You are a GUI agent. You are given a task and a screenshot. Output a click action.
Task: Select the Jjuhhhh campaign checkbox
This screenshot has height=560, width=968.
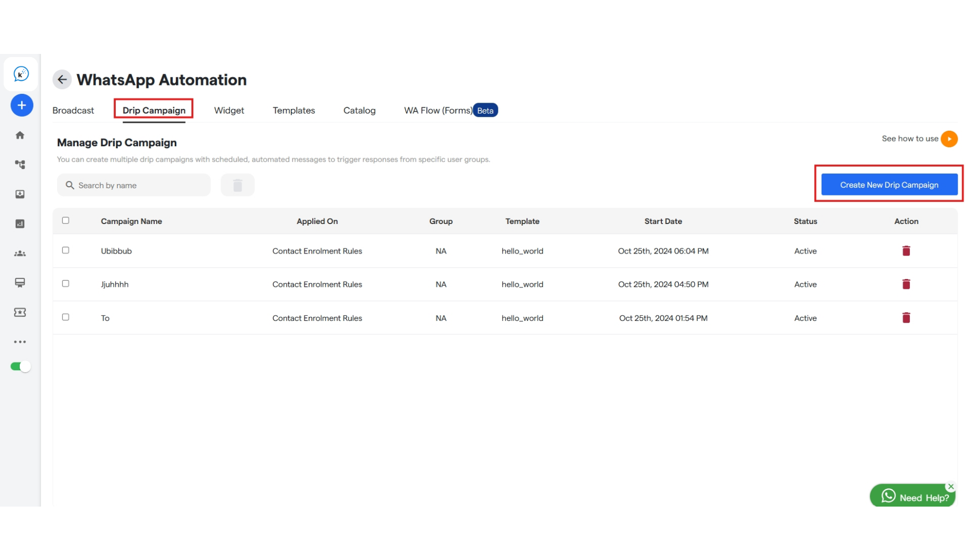click(x=66, y=284)
